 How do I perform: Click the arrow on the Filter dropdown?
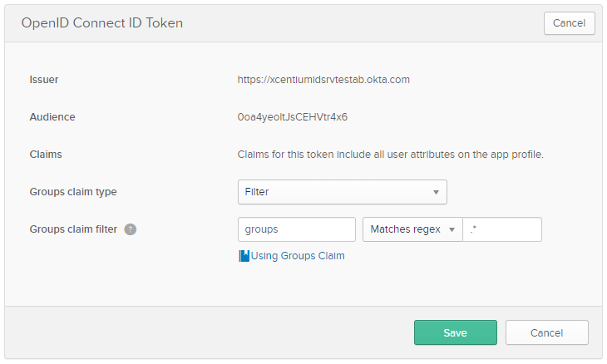[x=436, y=192]
